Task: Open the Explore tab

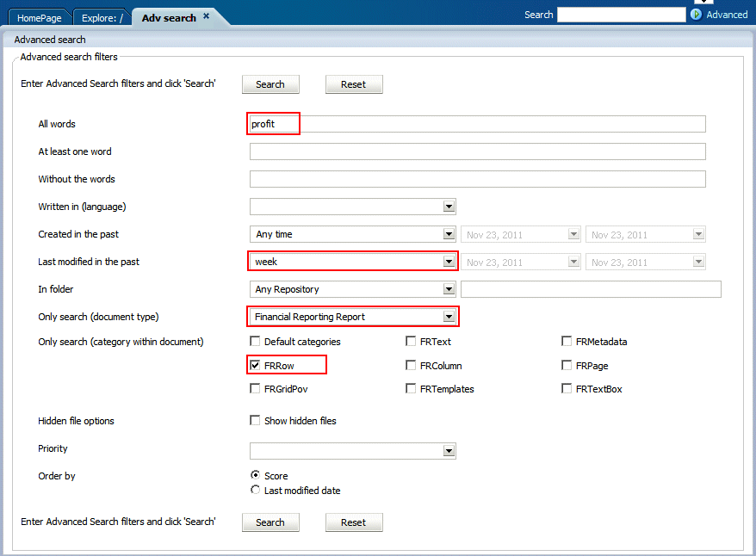Action: coord(102,17)
